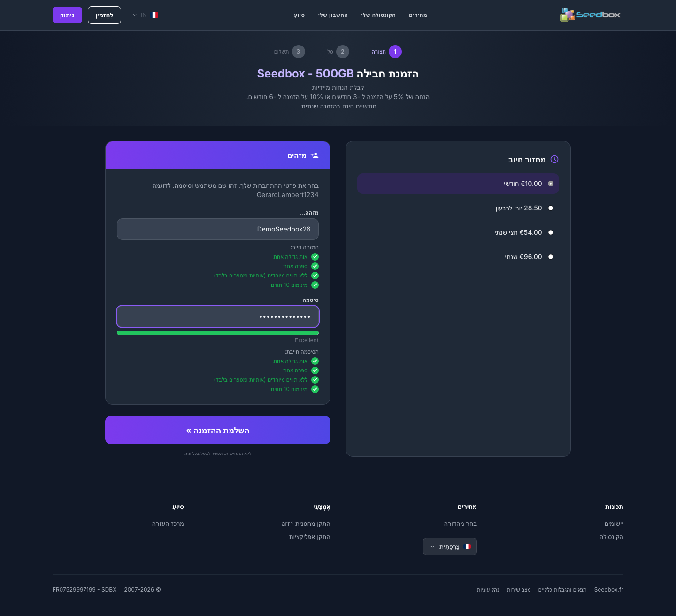The width and height of the screenshot is (676, 616).
Task: Click the ללא התחייבות note below the order button
Action: 218,454
